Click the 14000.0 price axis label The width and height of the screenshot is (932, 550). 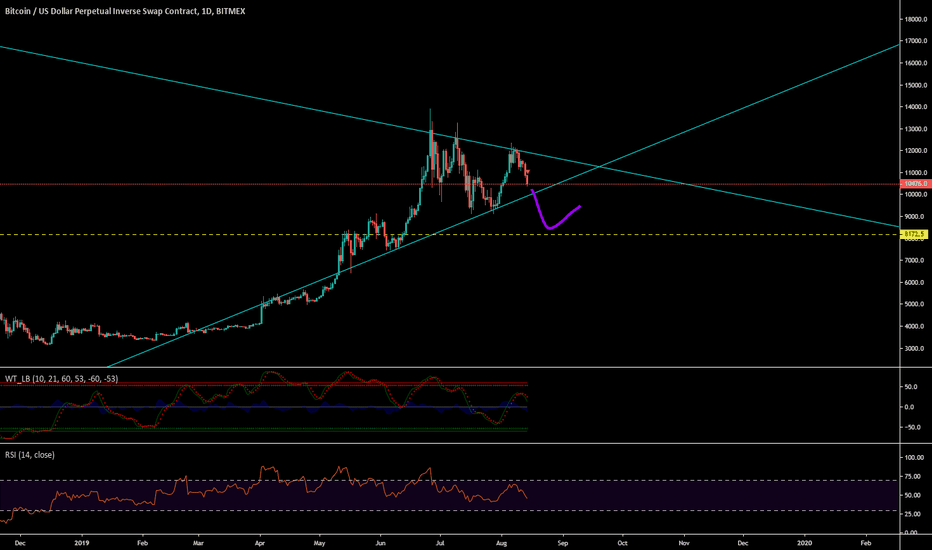pyautogui.click(x=915, y=107)
